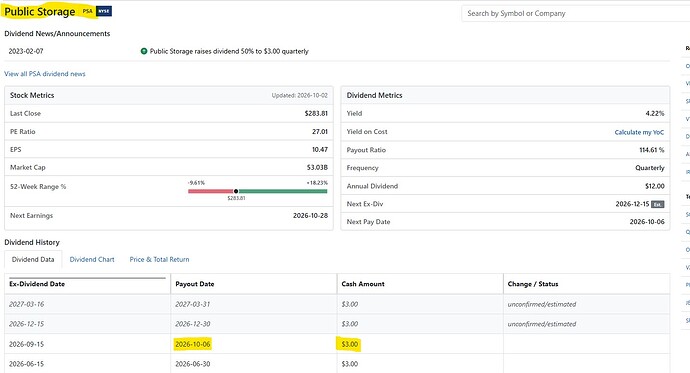This screenshot has height=373, width=690.
Task: Select the Dividend Data tab
Action: [x=33, y=260]
